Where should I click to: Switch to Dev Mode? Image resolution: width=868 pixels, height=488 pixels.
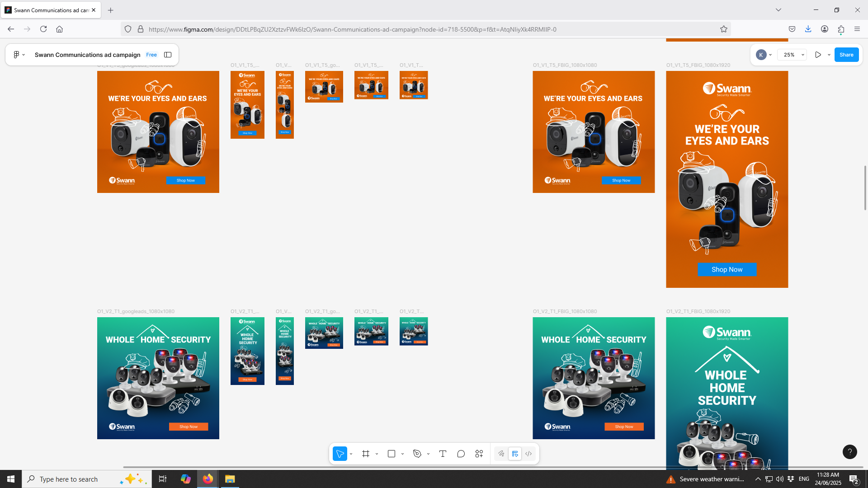(528, 454)
